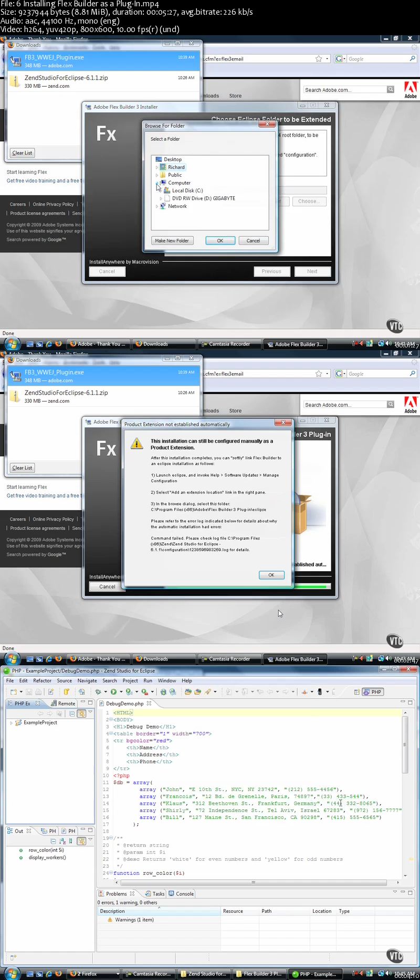Open the Refactor menu
Viewport: 420px width, 980px height.
[43, 681]
